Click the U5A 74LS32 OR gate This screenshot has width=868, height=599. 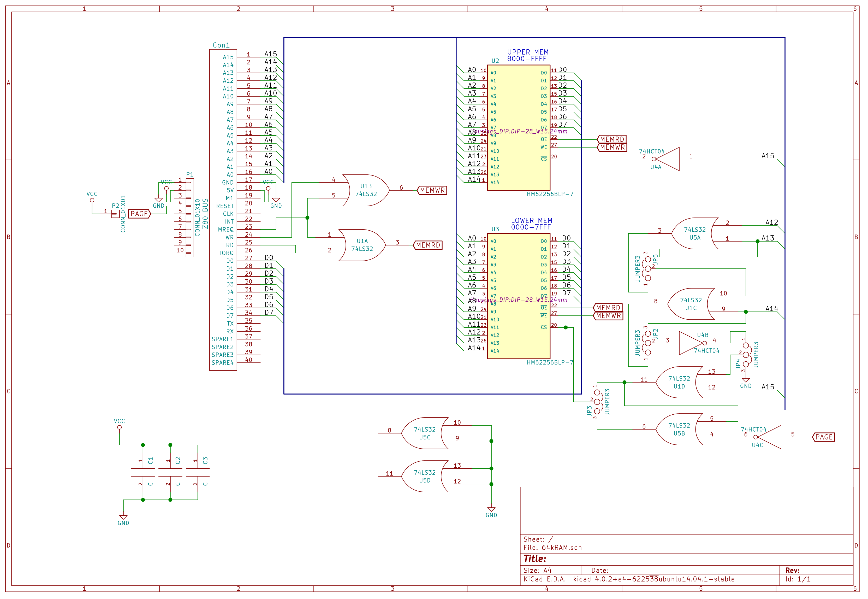[x=694, y=233]
